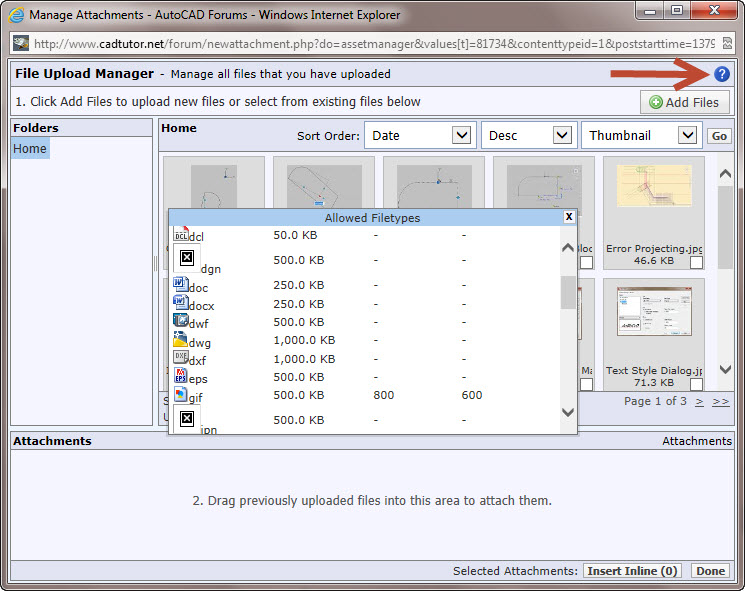Click the eps filetype icon
745x591 pixels.
181,376
